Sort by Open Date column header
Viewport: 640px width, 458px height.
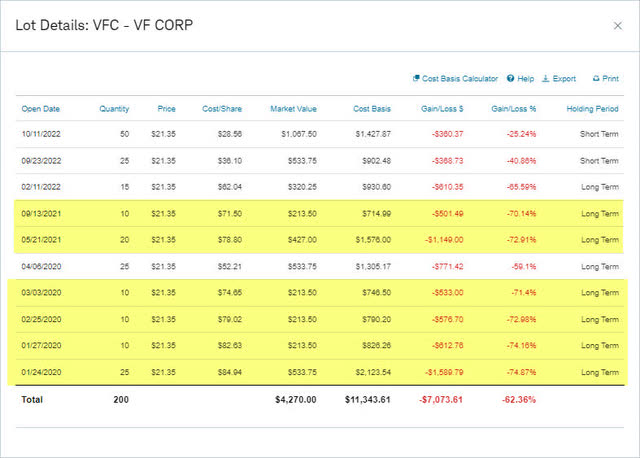click(40, 109)
